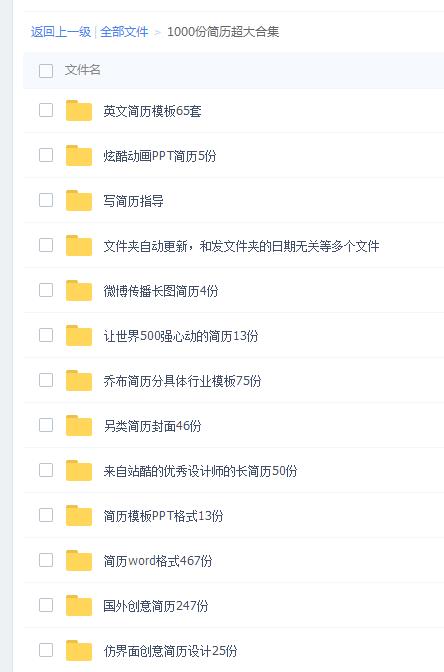
Task: Check the box for 乔布简历分具体行业模板75份
Action: click(x=46, y=380)
